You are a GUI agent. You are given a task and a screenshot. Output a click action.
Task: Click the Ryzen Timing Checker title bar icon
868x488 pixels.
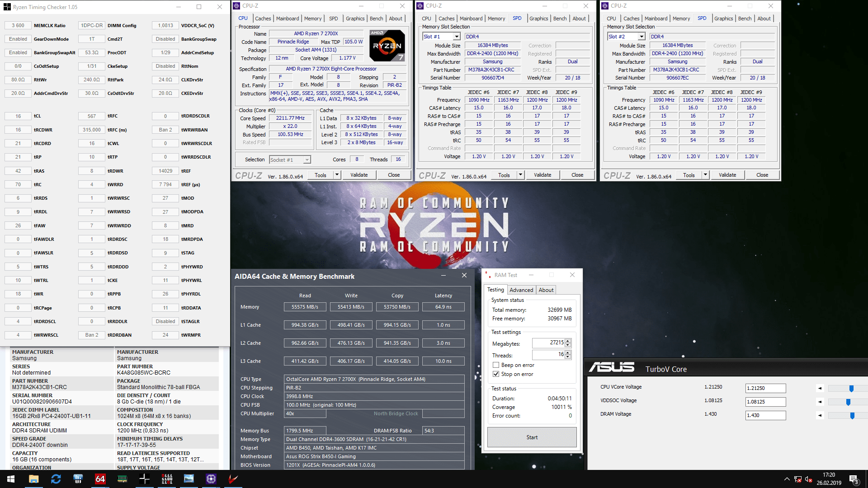click(x=7, y=7)
